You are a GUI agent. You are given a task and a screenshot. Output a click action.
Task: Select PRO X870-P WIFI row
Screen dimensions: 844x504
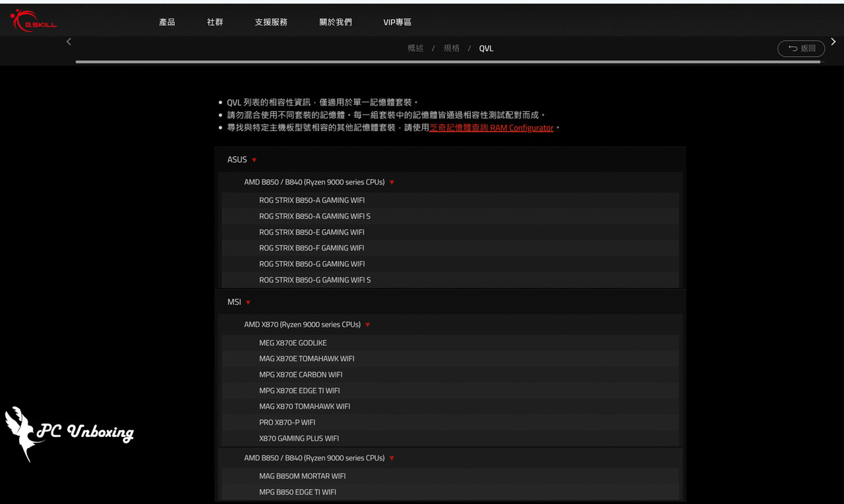click(450, 422)
